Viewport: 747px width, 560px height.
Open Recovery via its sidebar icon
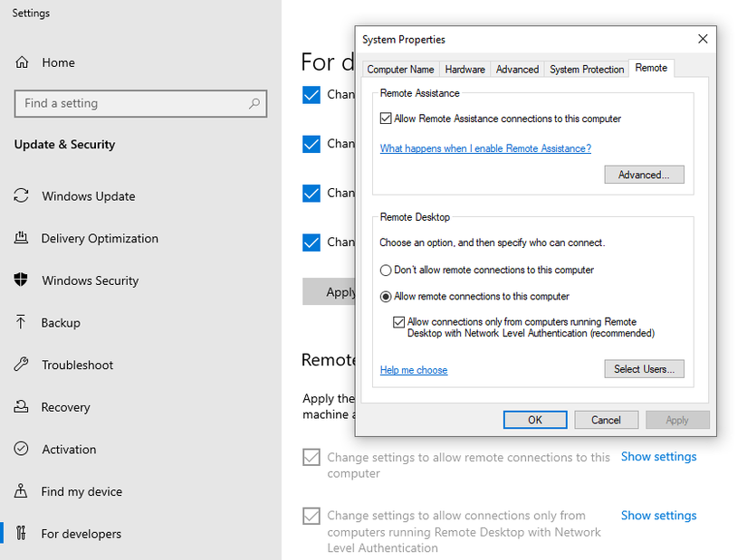click(21, 407)
